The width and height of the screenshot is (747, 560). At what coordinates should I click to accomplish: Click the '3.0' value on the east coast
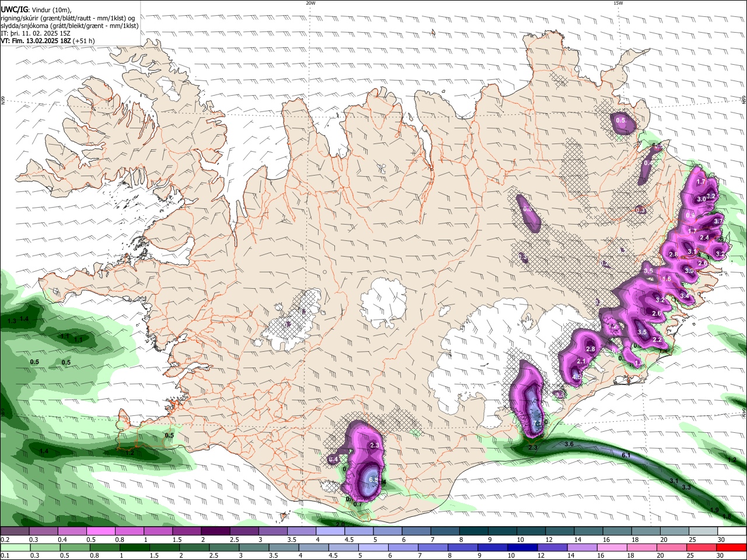click(x=701, y=199)
